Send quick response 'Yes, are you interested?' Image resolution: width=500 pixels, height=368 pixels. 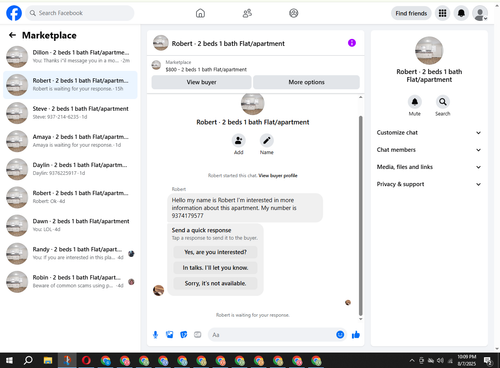click(215, 252)
